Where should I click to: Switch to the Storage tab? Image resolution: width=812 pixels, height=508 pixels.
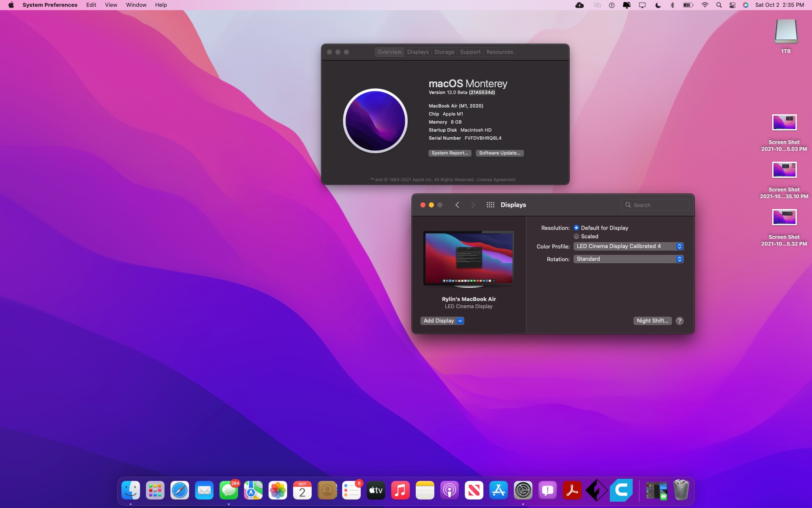coord(444,52)
